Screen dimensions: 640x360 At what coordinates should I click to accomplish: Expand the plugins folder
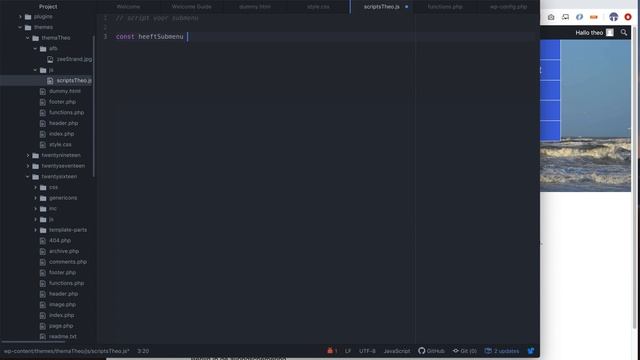tap(20, 17)
